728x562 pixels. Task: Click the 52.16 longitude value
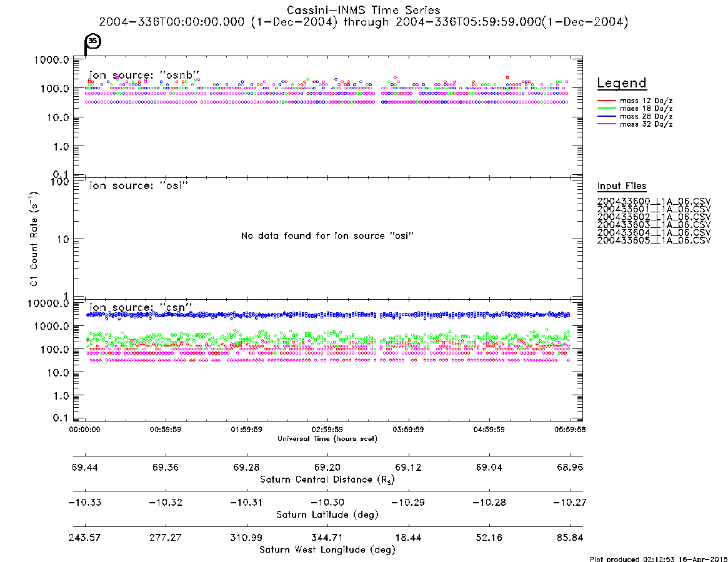click(489, 538)
